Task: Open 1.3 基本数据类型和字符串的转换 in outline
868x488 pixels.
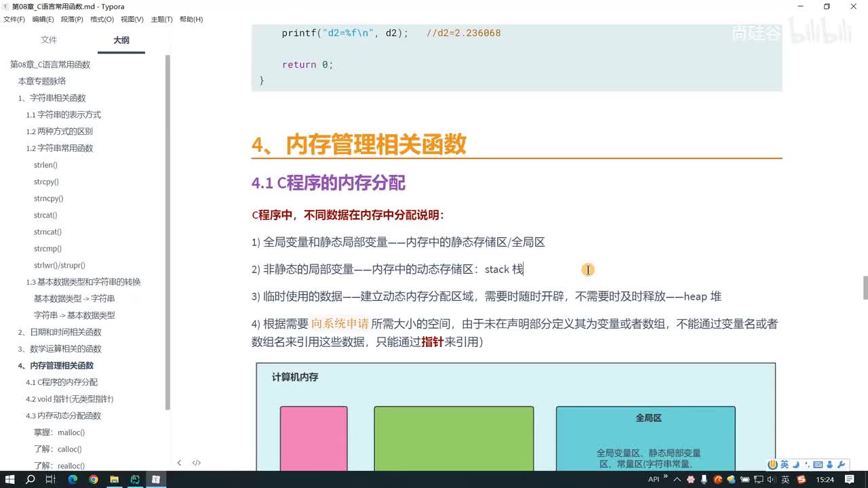Action: click(83, 282)
